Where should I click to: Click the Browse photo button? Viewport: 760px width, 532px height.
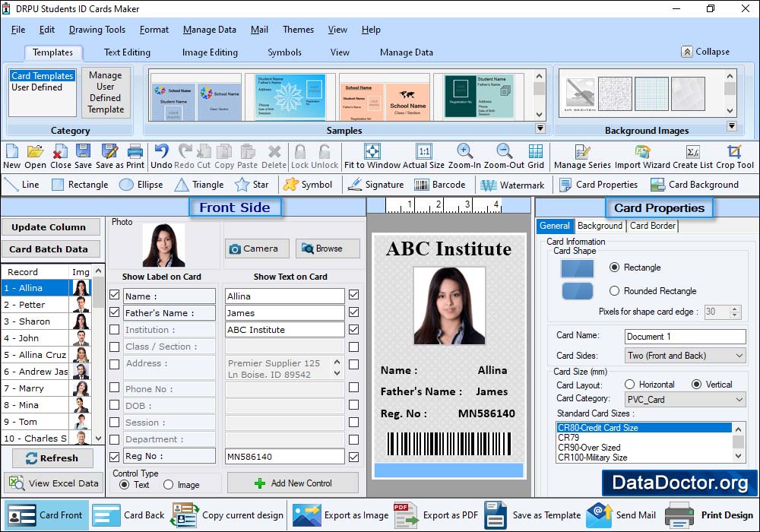328,249
